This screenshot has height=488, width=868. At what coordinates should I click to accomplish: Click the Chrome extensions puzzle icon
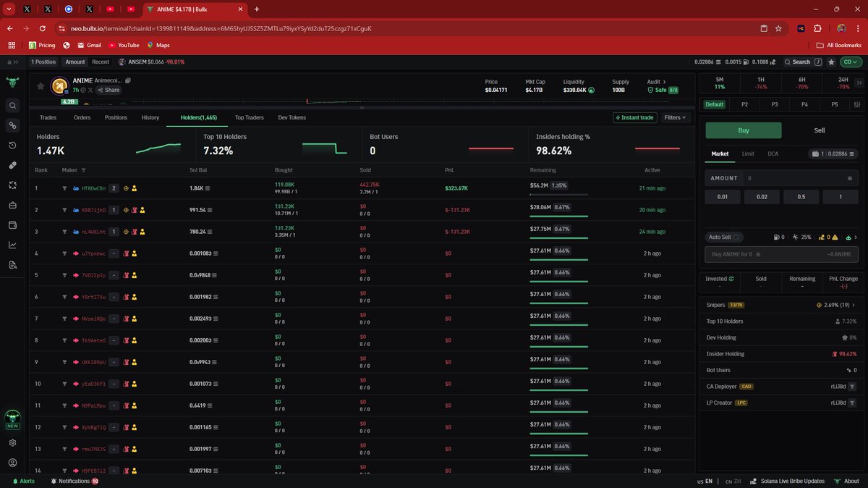click(817, 28)
